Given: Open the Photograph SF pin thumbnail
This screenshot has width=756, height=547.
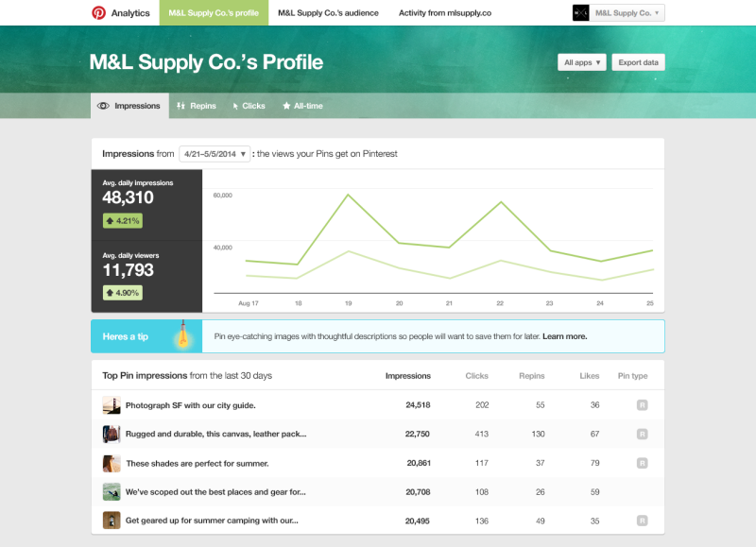Looking at the screenshot, I should [112, 405].
